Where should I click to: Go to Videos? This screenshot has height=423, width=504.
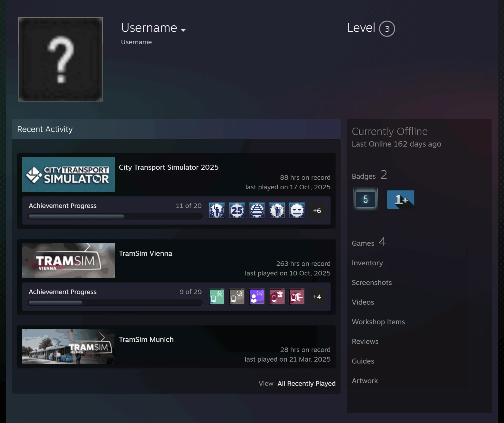(x=363, y=302)
